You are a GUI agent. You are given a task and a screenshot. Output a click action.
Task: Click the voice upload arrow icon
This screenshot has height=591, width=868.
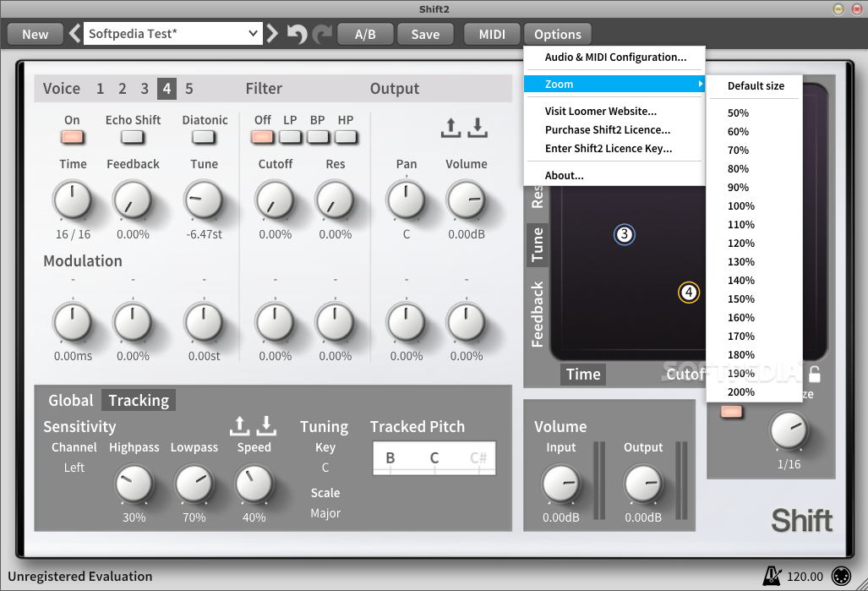click(x=450, y=128)
